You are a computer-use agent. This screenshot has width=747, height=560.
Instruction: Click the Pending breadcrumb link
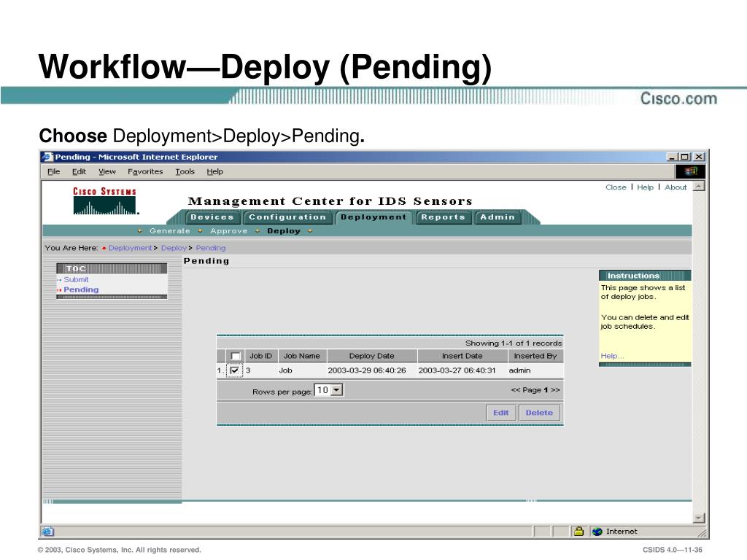coord(211,248)
